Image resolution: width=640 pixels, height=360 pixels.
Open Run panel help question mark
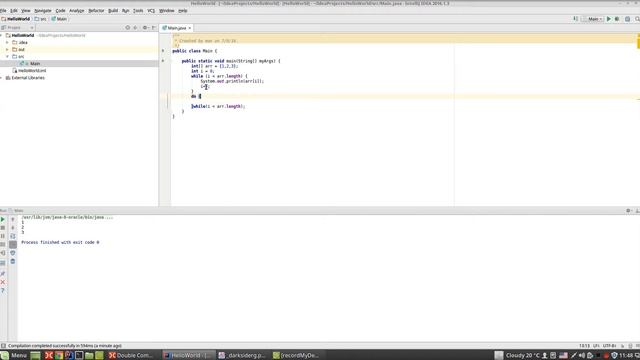pos(3,291)
